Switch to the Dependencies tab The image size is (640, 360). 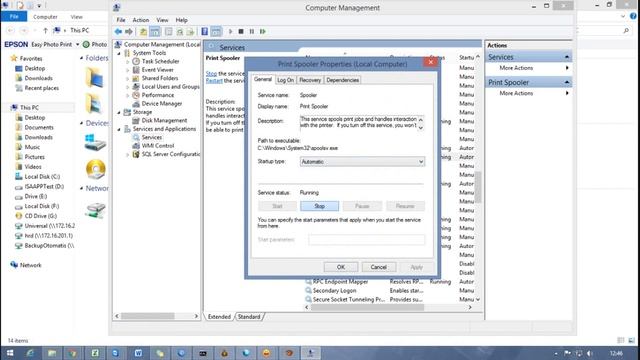click(x=342, y=80)
